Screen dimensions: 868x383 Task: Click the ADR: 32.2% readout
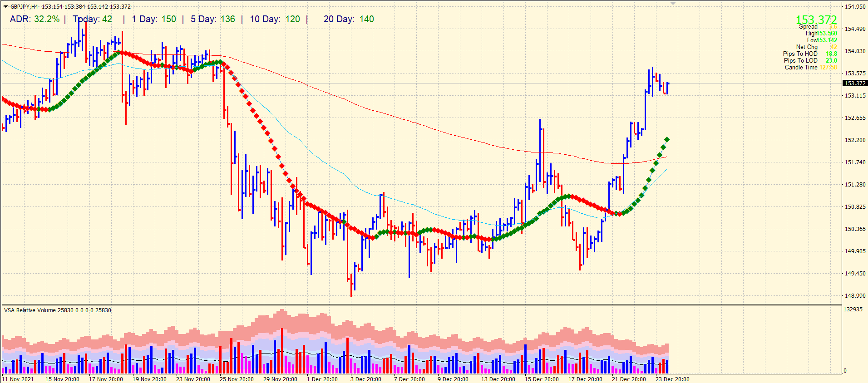pyautogui.click(x=35, y=19)
